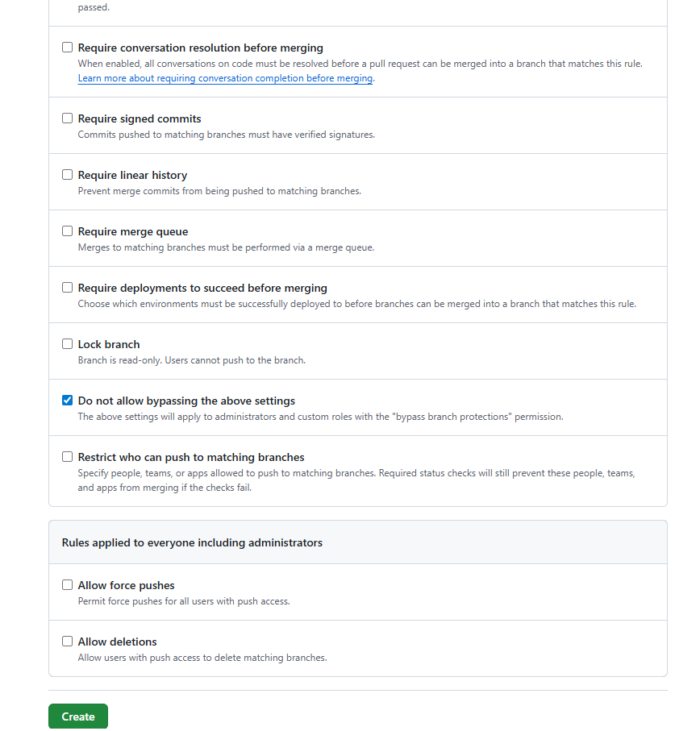Enable Require conversation resolution before merging checkbox
The height and width of the screenshot is (731, 700).
(x=68, y=48)
